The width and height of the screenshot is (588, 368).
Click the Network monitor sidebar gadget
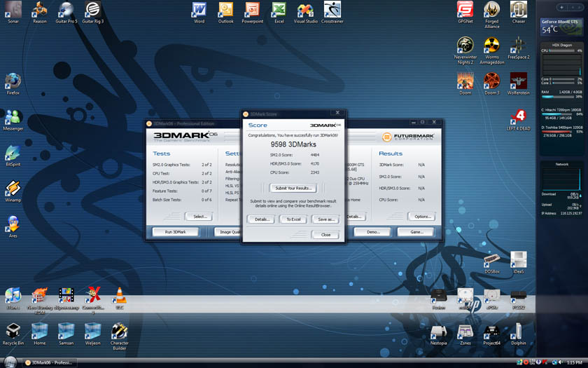tap(561, 190)
